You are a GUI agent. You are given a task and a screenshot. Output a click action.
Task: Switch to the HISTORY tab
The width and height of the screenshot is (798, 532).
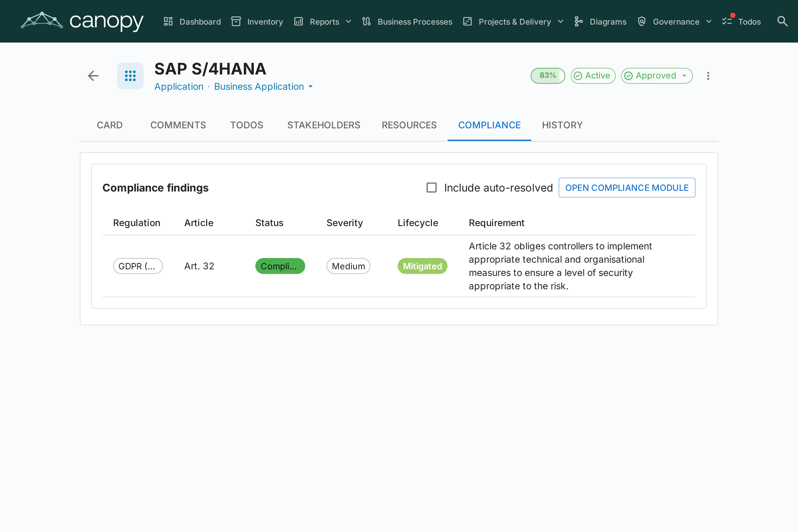click(x=562, y=125)
